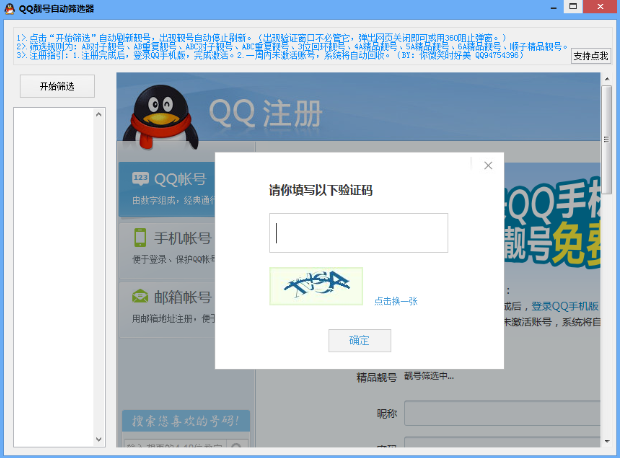Image resolution: width=620 pixels, height=458 pixels.
Task: Confirm with the 确定 button
Action: click(359, 340)
